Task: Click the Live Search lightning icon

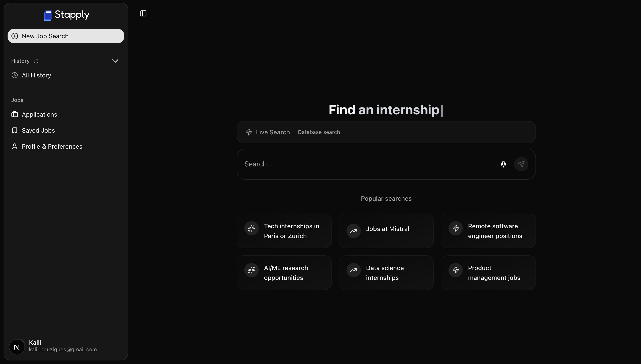Action: point(249,132)
